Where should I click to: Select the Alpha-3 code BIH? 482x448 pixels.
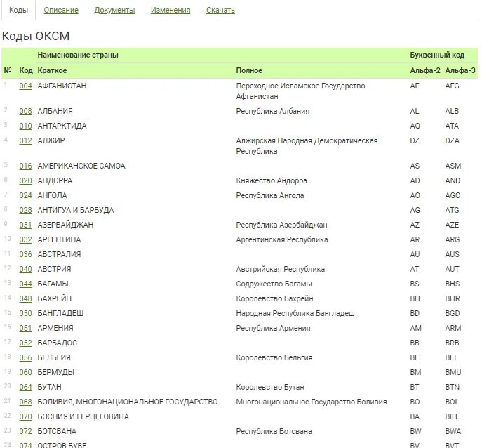pyautogui.click(x=451, y=417)
